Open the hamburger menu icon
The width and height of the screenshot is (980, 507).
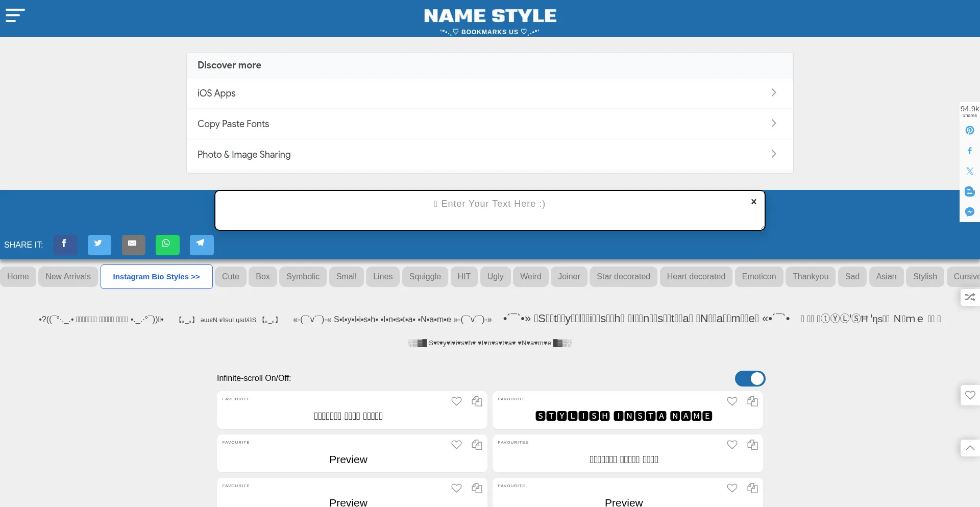pyautogui.click(x=15, y=15)
